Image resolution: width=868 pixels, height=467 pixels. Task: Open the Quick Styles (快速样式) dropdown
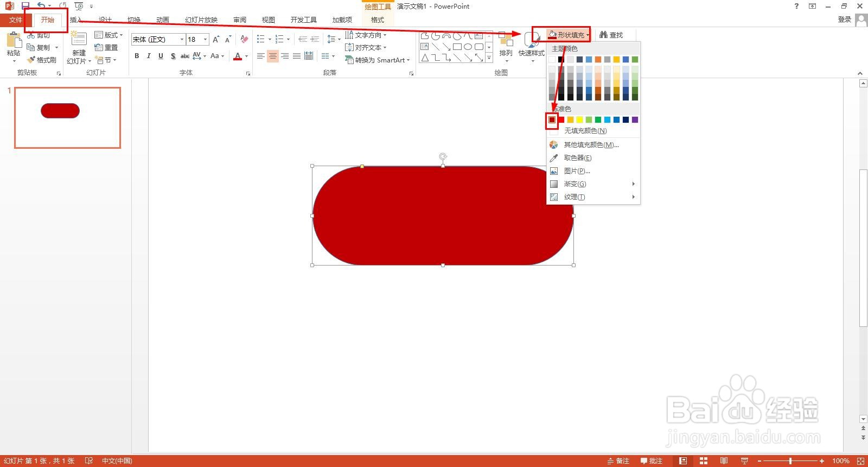tap(531, 46)
